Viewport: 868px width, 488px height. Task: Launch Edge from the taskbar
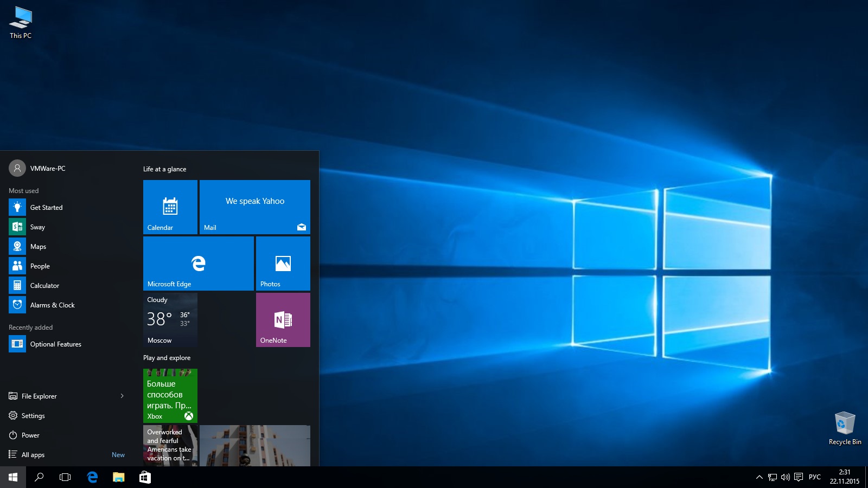(x=92, y=477)
